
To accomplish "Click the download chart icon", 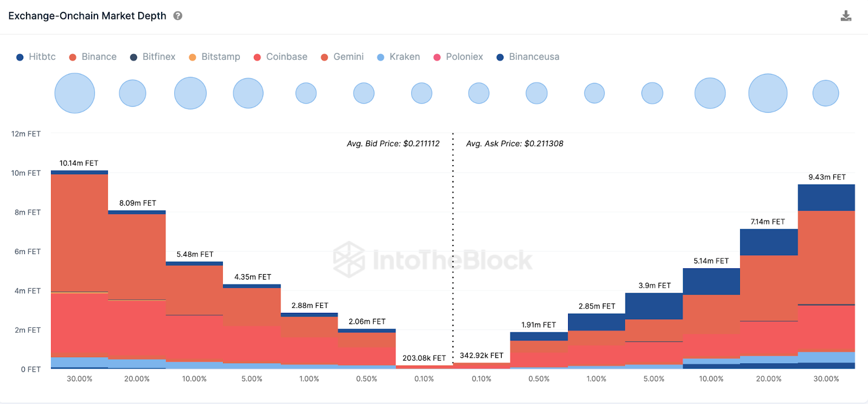I will [846, 16].
